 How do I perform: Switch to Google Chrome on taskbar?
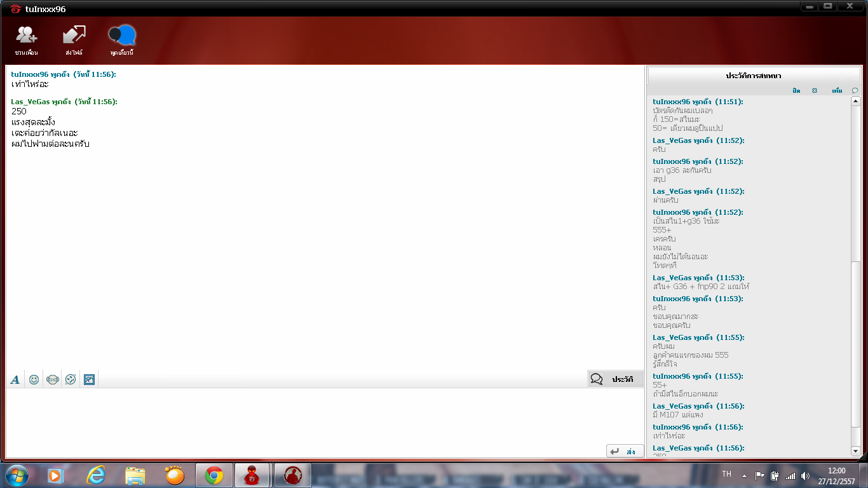[214, 475]
